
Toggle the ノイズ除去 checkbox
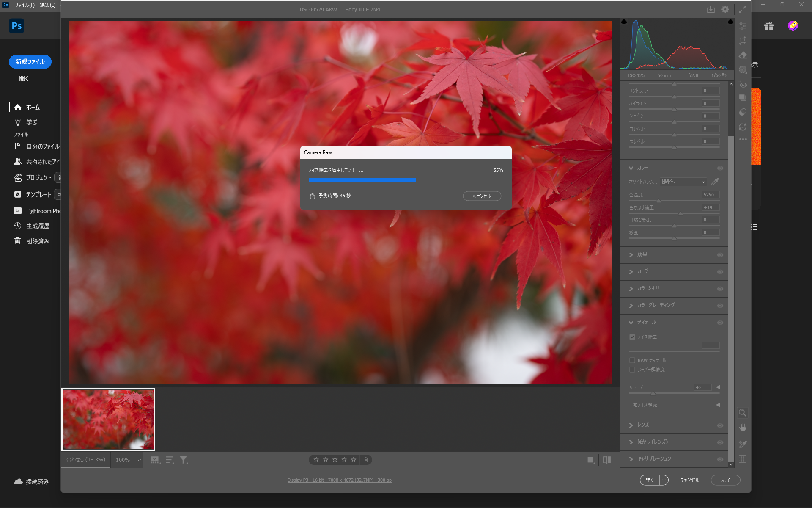(632, 337)
